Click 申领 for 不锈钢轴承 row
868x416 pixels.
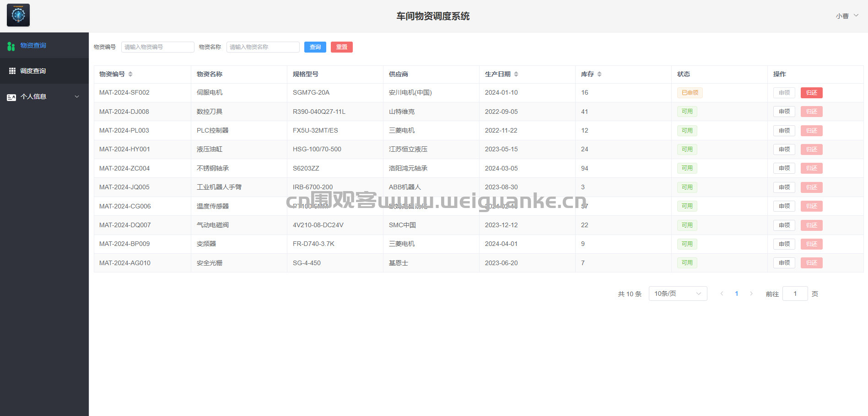tap(784, 168)
